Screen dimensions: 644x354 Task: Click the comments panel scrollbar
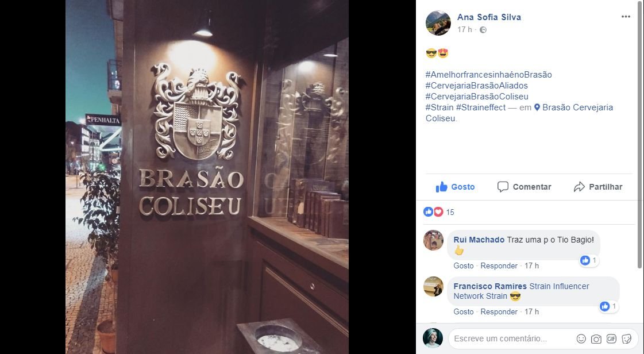(641, 136)
